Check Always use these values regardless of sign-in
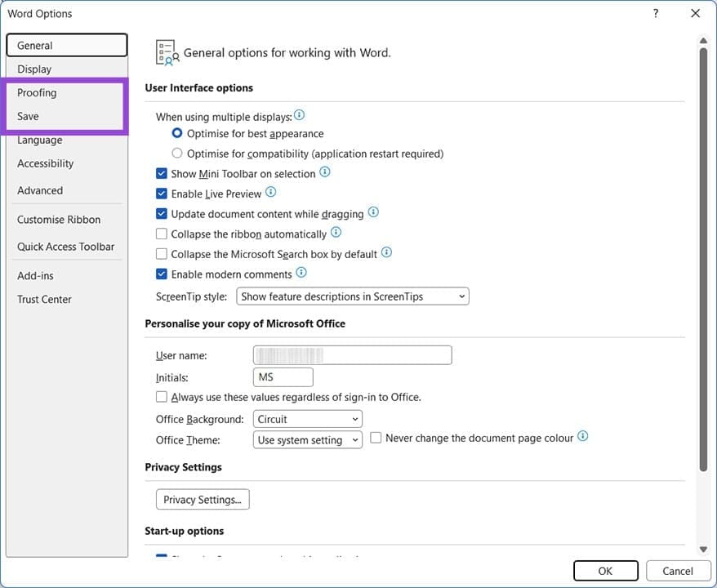The height and width of the screenshot is (588, 717). click(x=161, y=397)
